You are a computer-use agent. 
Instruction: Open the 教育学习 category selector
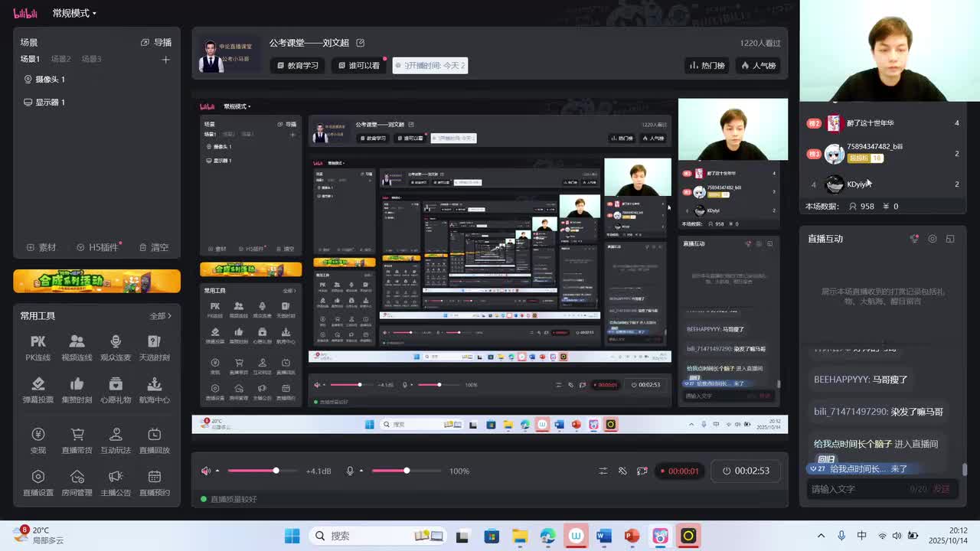point(298,66)
